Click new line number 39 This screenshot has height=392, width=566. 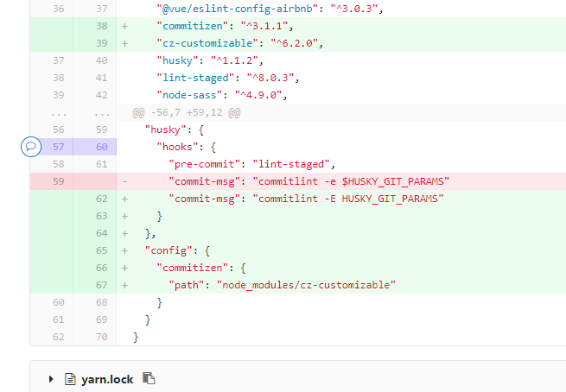coord(101,43)
